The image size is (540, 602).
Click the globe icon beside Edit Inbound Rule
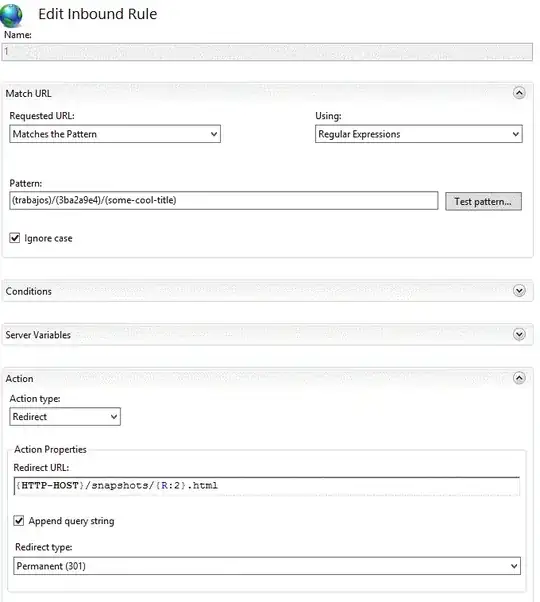11,15
